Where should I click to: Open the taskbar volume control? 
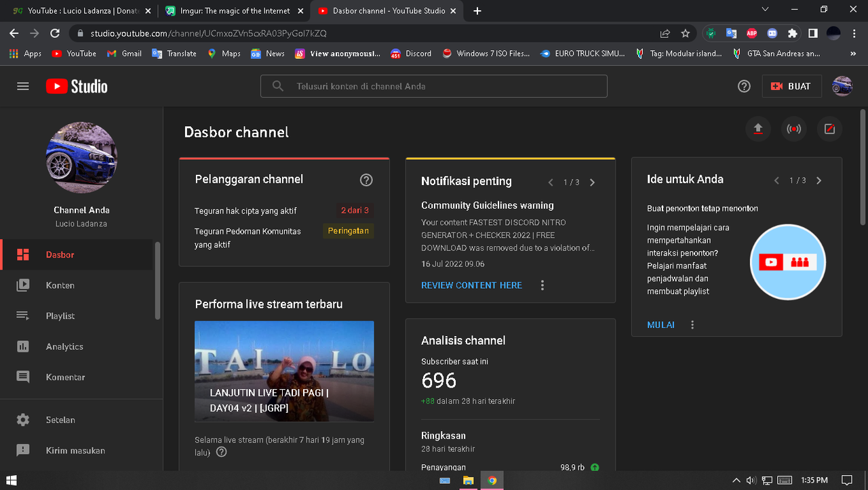pos(751,481)
